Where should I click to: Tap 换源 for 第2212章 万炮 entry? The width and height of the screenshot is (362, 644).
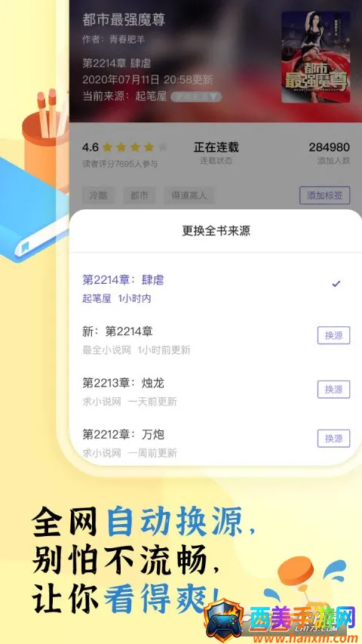click(333, 438)
